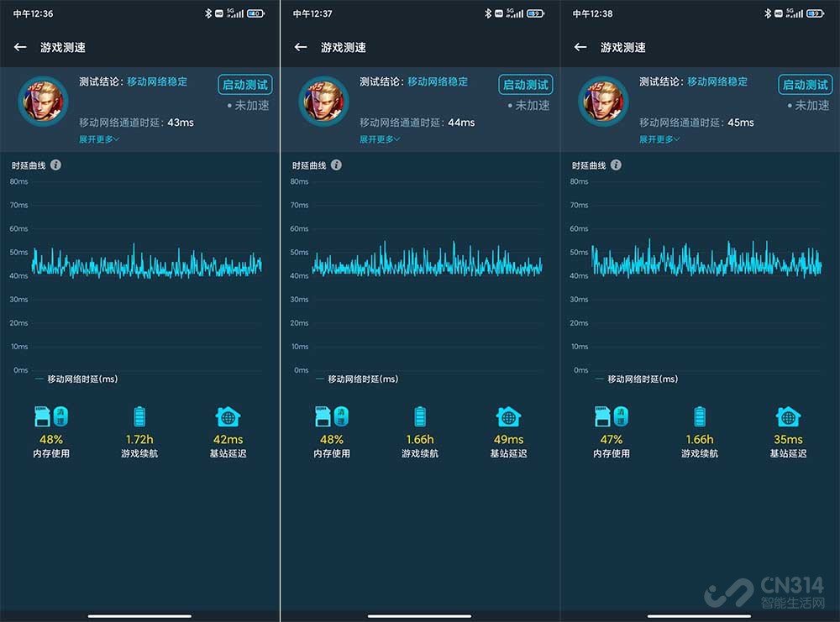Tap memory card icon above 47%
Screen dimensions: 840x622
[x=602, y=416]
